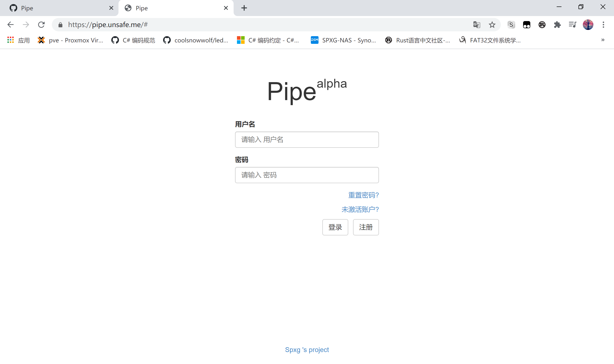This screenshot has height=364, width=614.
Task: Follow the 重置密码? reset password link
Action: pos(363,195)
